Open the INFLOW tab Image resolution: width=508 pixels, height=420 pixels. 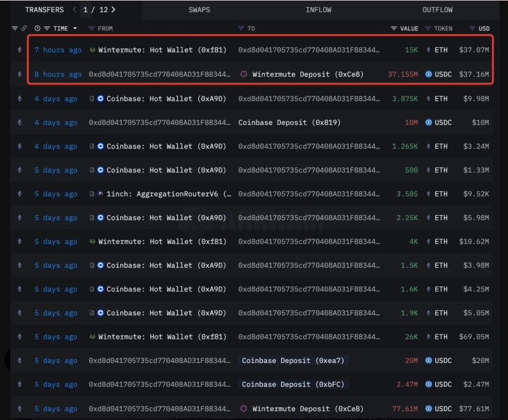[x=318, y=10]
